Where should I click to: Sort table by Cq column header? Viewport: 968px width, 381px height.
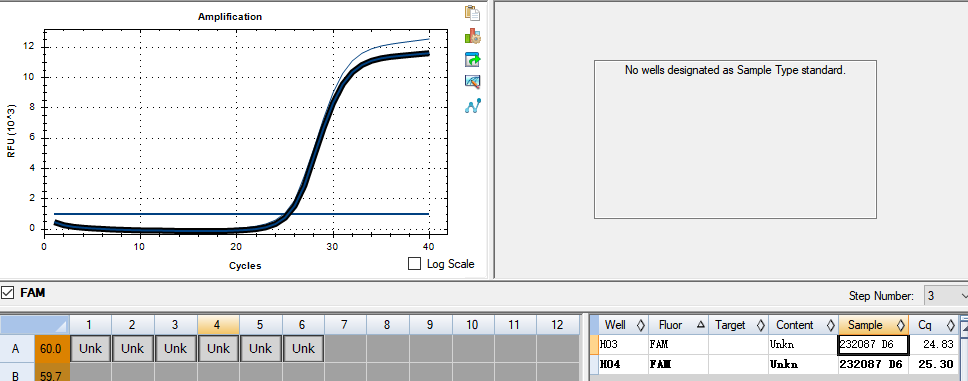coord(933,325)
